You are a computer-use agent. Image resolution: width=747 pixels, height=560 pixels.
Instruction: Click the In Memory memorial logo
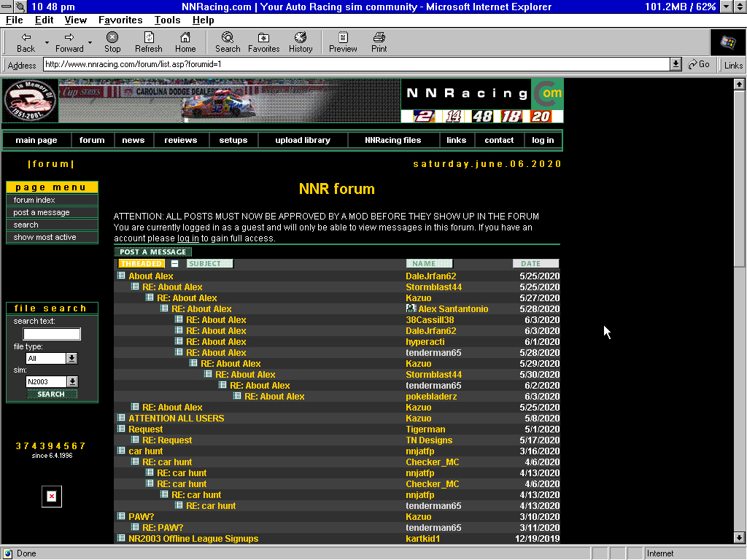[x=30, y=101]
